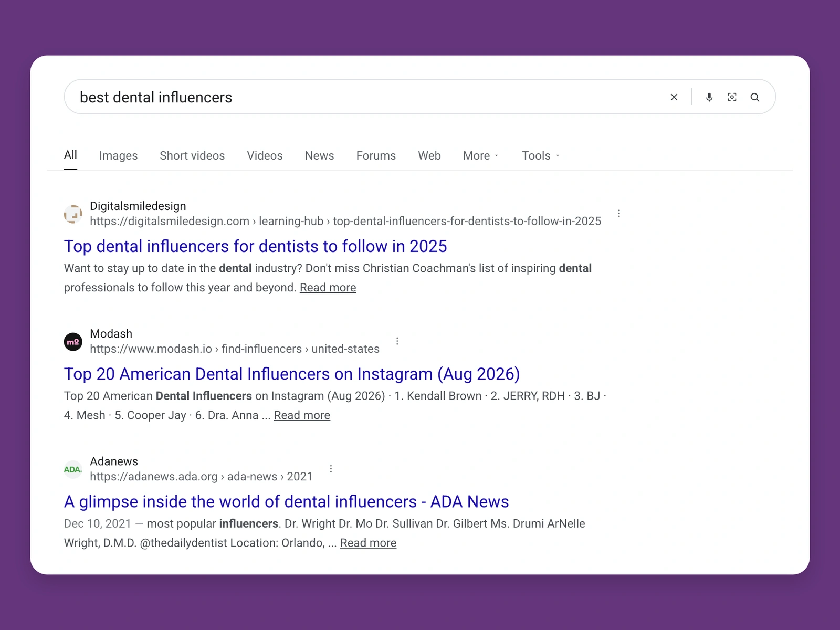Click the www.modash.io URL breadcrumb

(235, 349)
